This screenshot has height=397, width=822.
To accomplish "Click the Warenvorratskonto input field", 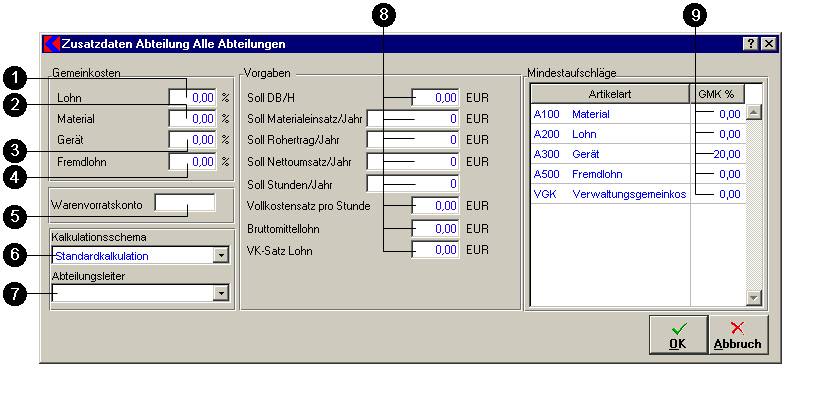I will tap(185, 203).
